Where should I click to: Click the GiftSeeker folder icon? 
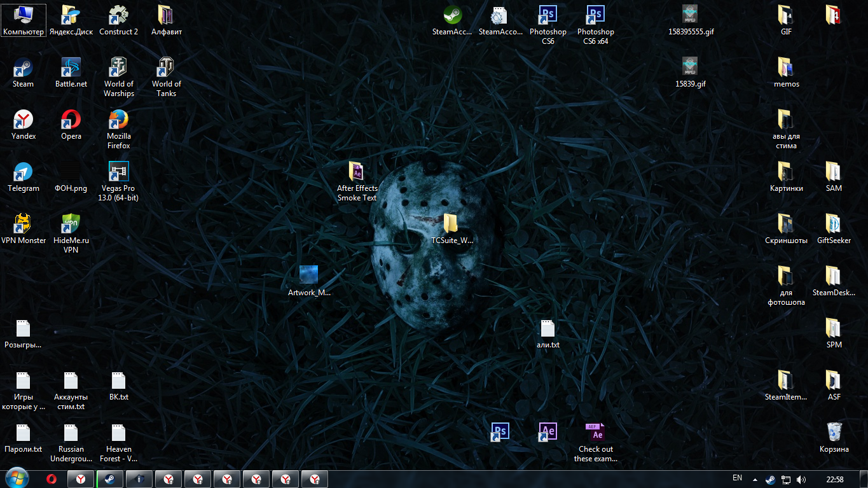[x=834, y=229]
